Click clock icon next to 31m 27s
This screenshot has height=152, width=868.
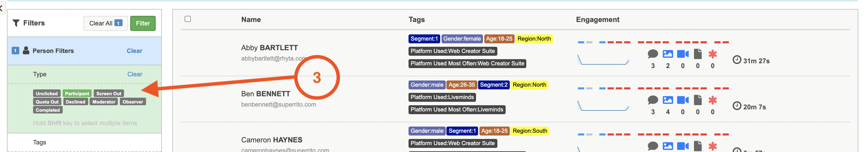pyautogui.click(x=736, y=60)
